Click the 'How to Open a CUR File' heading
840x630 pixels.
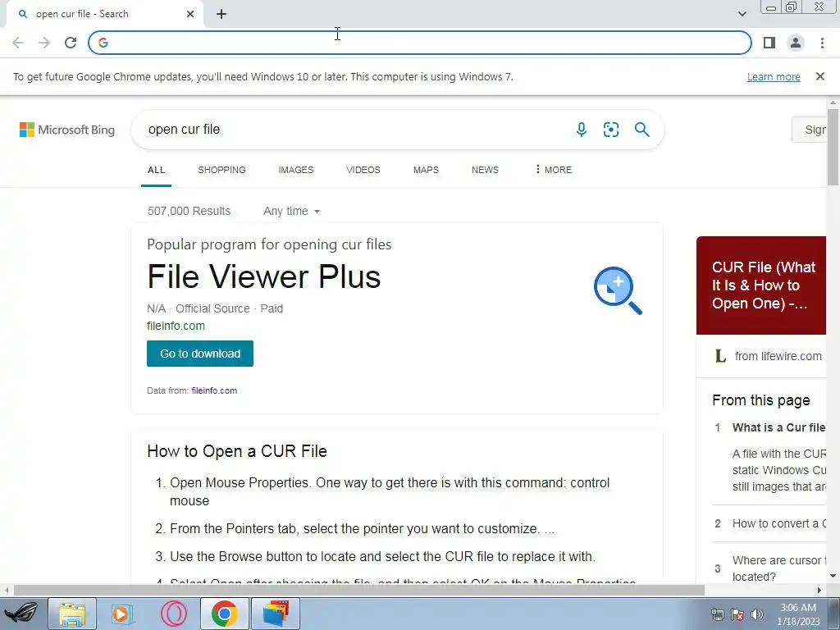pyautogui.click(x=237, y=451)
